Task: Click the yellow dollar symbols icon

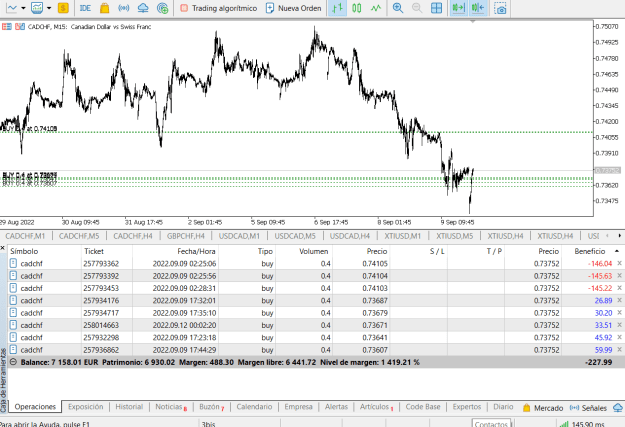Action: coord(63,8)
